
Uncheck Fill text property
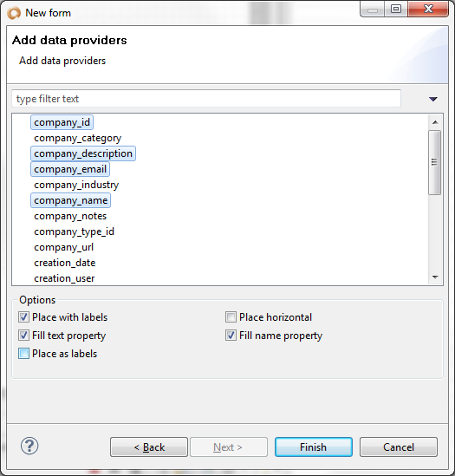[23, 336]
